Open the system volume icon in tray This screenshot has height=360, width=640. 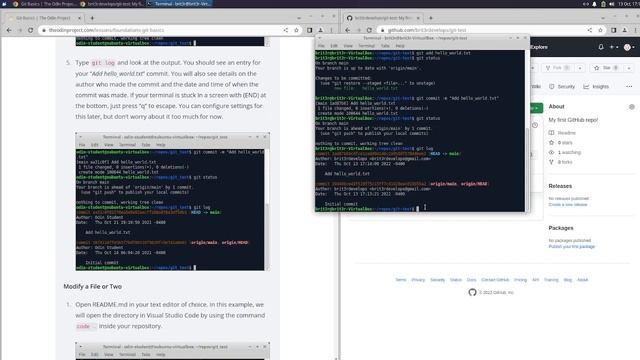click(x=611, y=4)
